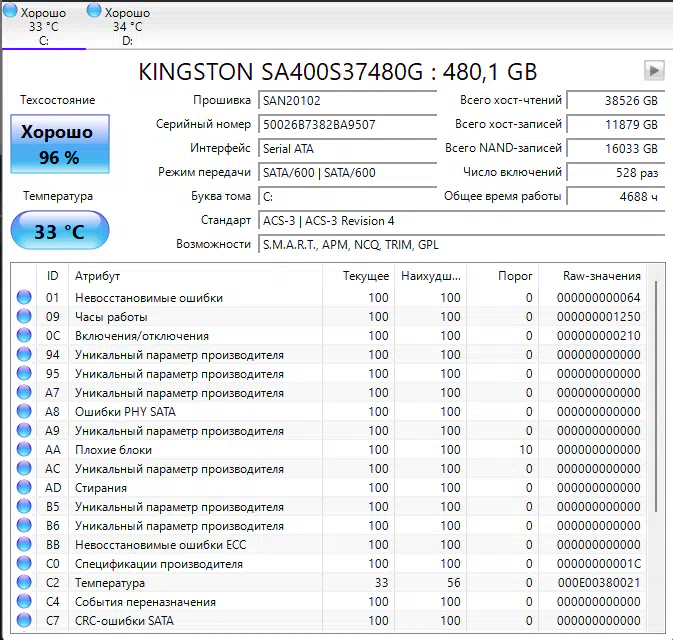Click the 33 °C temperature button
This screenshot has height=640, width=673.
click(x=59, y=232)
